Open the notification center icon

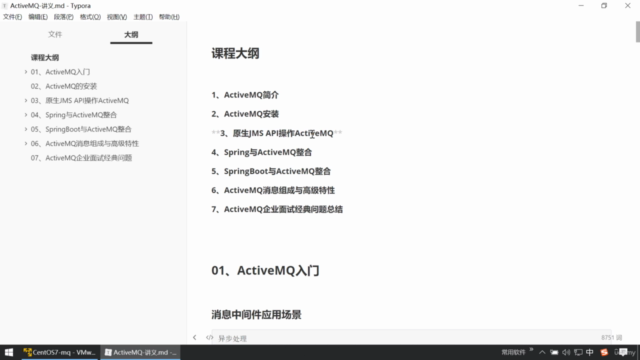pyautogui.click(x=623, y=352)
